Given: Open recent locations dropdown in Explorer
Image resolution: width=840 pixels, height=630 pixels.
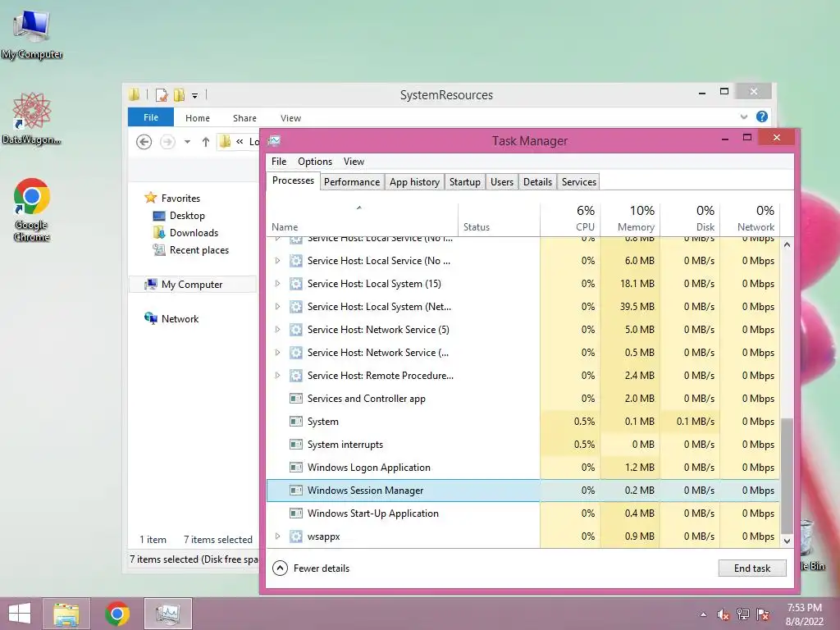Looking at the screenshot, I should 187,142.
